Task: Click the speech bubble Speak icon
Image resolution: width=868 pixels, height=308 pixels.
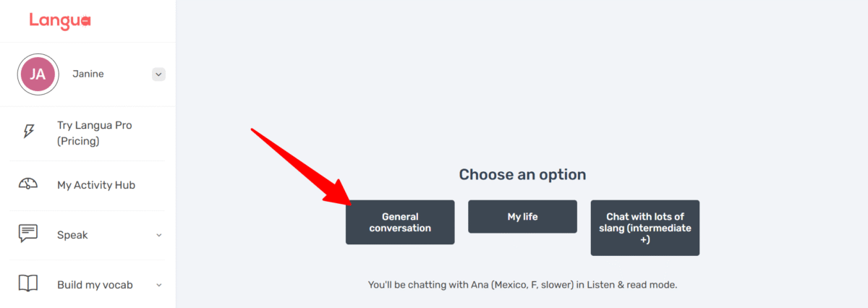Action: click(x=28, y=234)
